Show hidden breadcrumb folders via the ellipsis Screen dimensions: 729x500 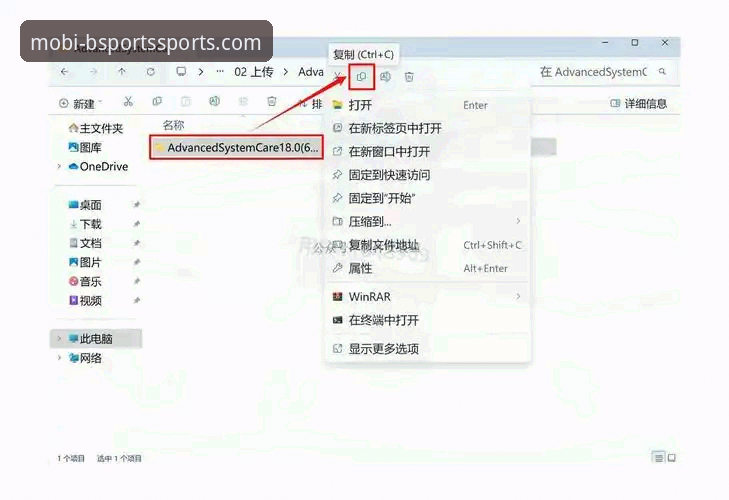[x=220, y=72]
